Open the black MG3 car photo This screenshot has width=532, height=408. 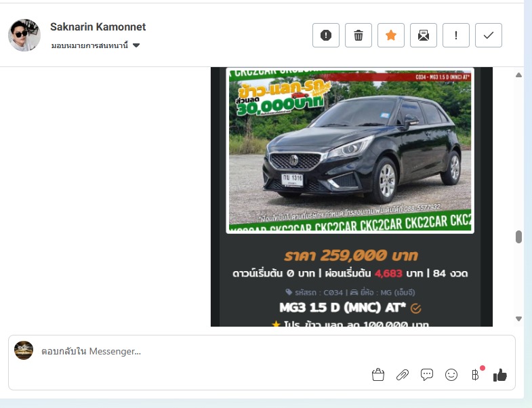[x=350, y=150]
